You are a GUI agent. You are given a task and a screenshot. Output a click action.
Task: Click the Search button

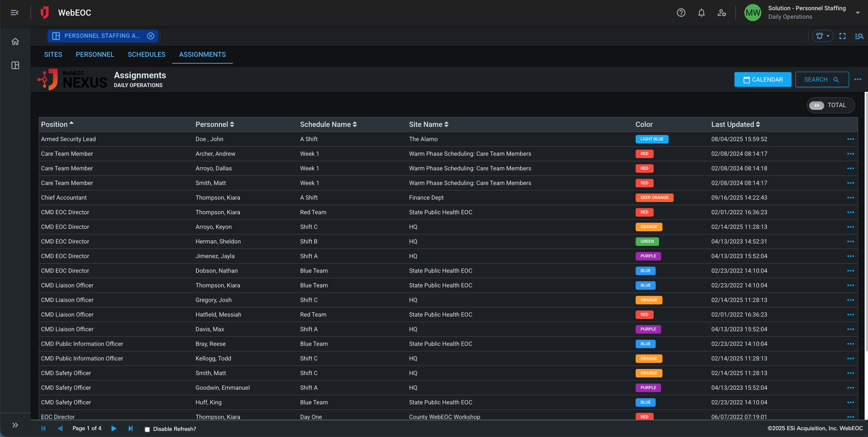coord(822,80)
